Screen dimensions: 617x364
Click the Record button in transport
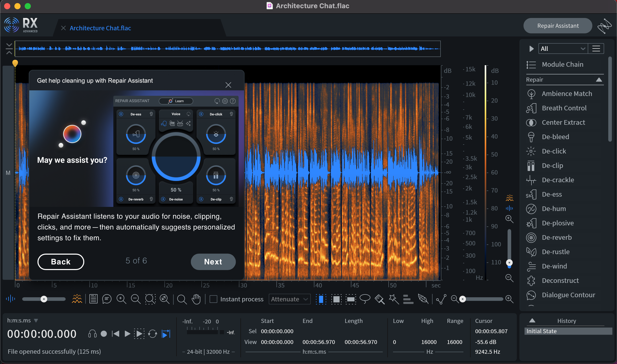pos(104,334)
